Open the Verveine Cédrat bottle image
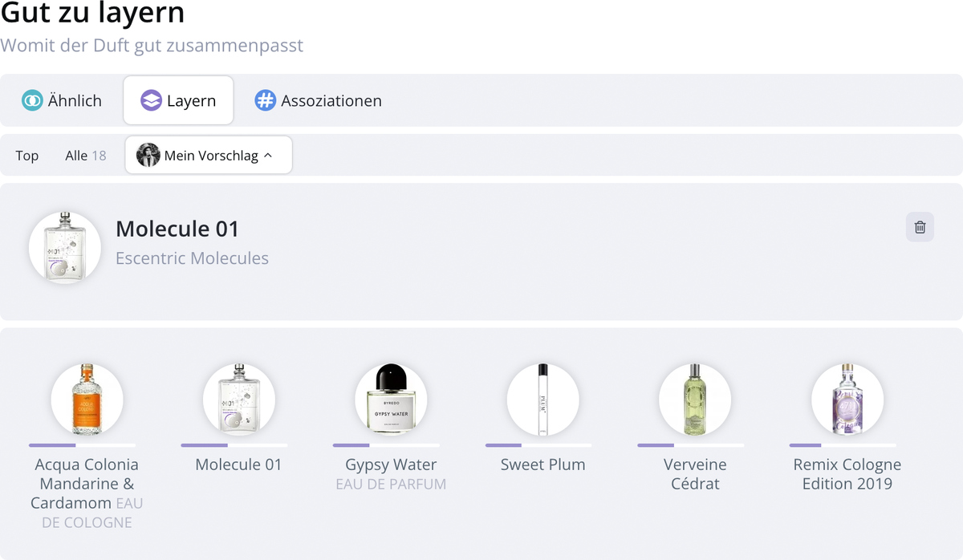The image size is (963, 560). 695,400
